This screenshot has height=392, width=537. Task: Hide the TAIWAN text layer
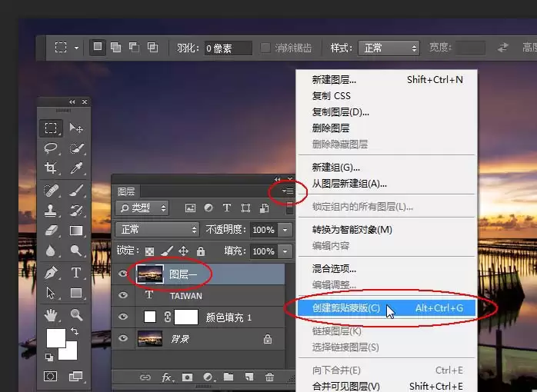(x=123, y=295)
